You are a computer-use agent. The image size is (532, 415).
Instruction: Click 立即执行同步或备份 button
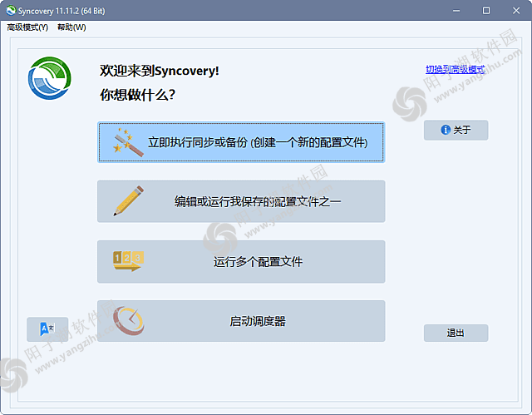click(x=241, y=142)
